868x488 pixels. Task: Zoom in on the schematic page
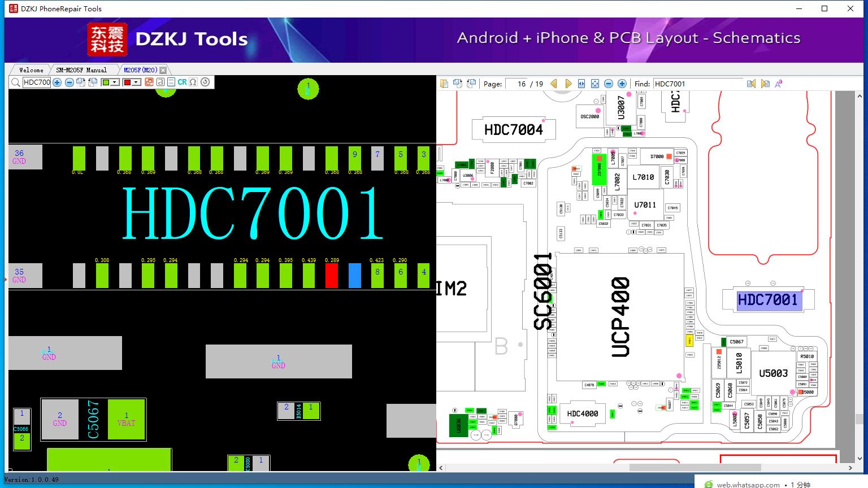point(622,84)
